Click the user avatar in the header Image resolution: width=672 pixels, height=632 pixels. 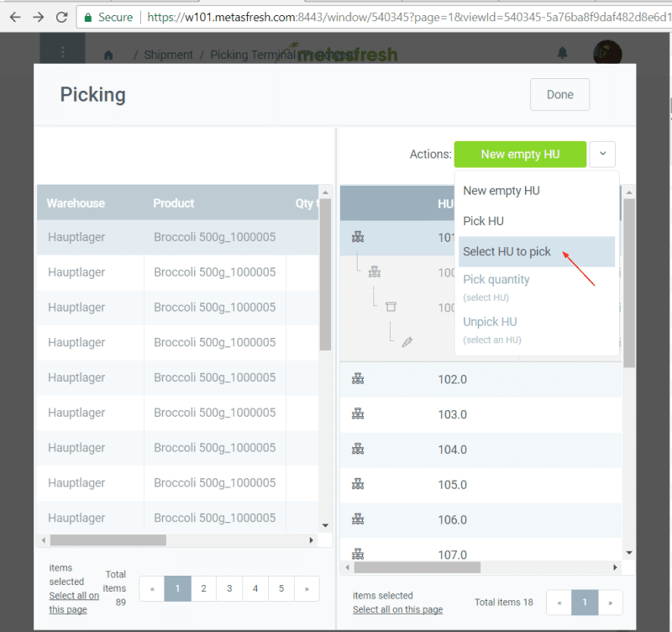[x=607, y=53]
